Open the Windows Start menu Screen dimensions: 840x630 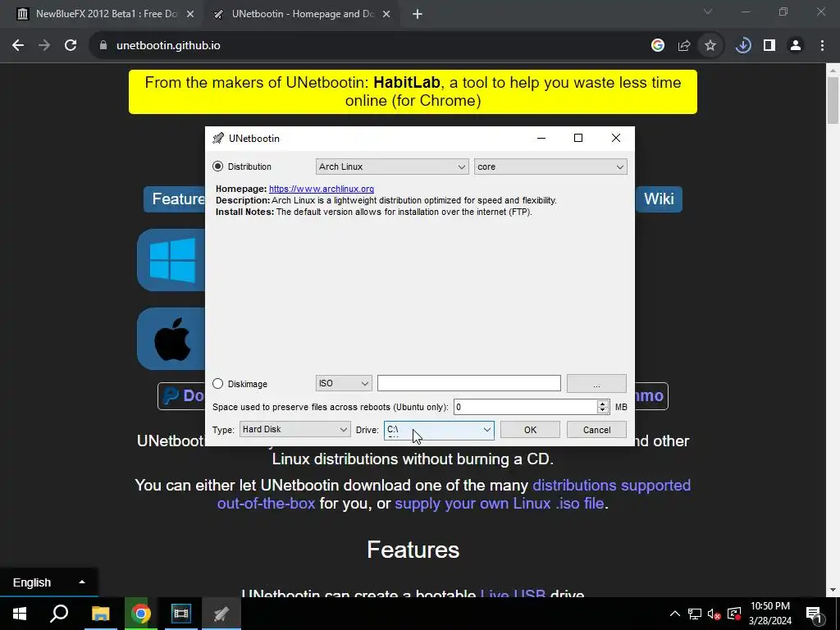(20, 614)
